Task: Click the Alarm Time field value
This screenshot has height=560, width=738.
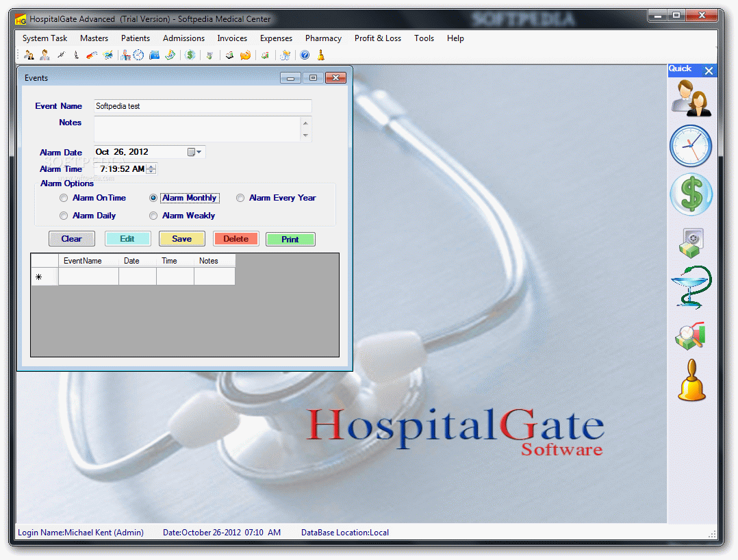Action: point(122,169)
